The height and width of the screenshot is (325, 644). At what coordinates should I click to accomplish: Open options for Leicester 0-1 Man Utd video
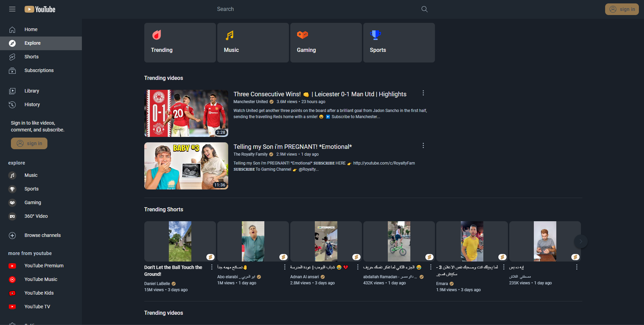(423, 93)
